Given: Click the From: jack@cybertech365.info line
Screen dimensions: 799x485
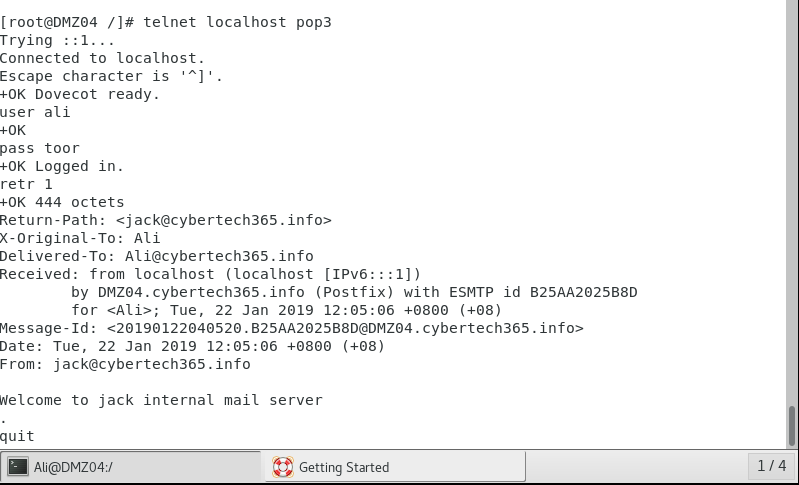Looking at the screenshot, I should [125, 364].
